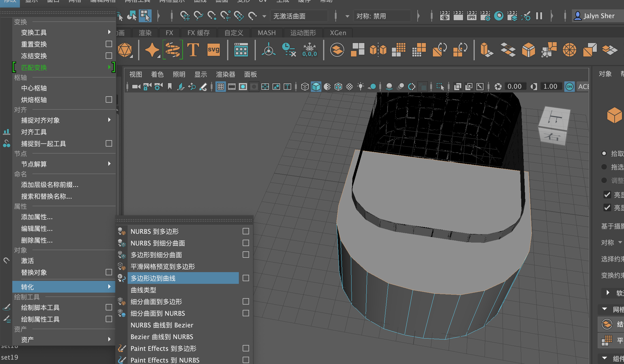Screen dimensions: 624x364
Task: Switch to the MASH shelf tab
Action: click(266, 33)
